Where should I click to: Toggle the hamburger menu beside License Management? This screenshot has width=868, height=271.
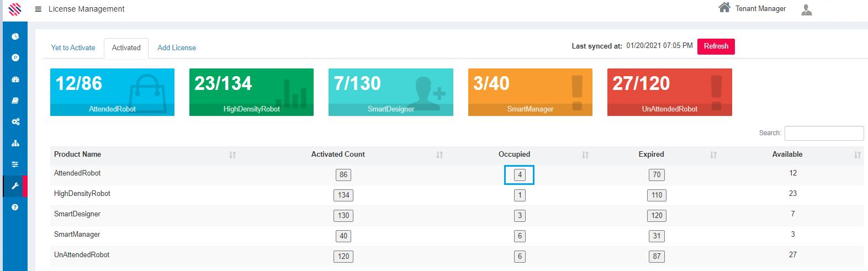pyautogui.click(x=38, y=9)
